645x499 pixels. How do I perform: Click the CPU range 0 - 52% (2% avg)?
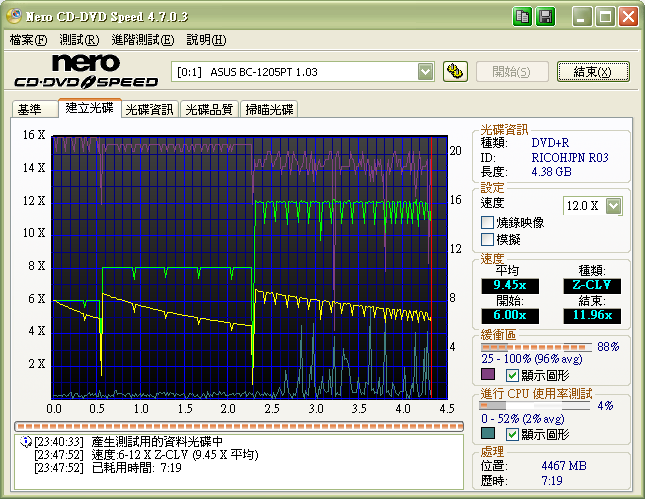tap(522, 419)
